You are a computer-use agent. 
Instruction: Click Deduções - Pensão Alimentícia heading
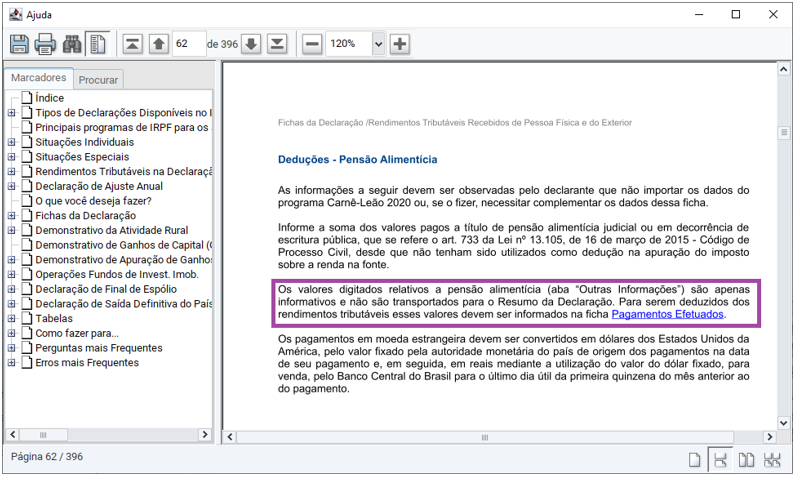[x=357, y=160]
